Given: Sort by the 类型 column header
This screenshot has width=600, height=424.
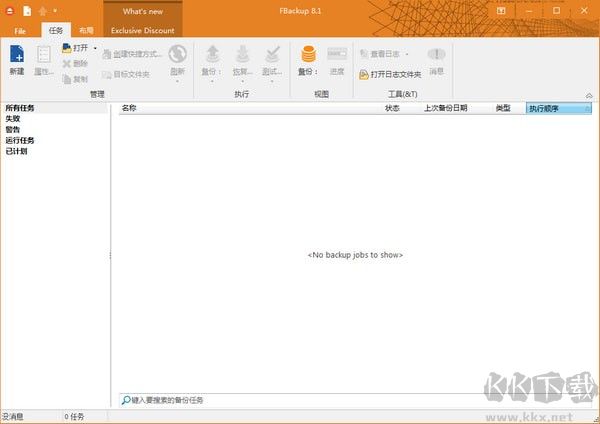Looking at the screenshot, I should (503, 108).
